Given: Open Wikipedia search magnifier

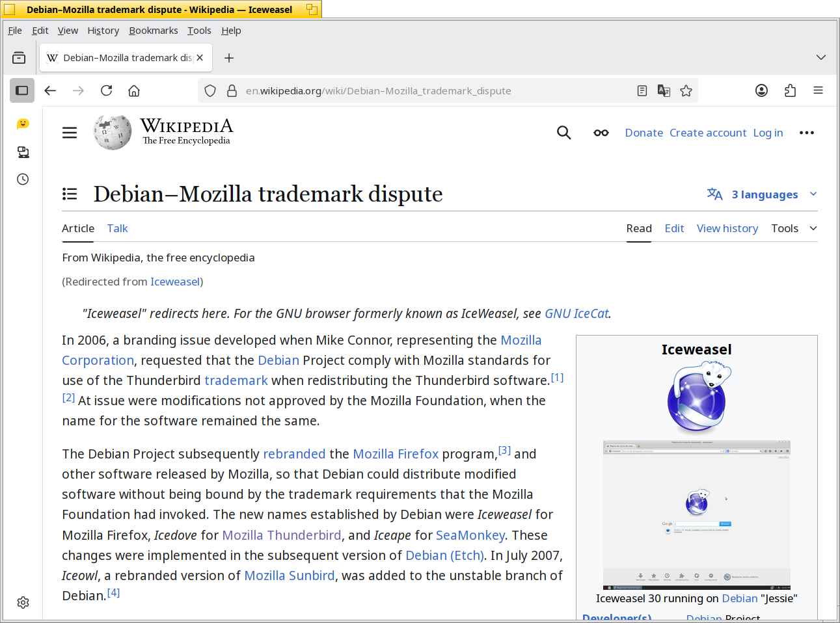Looking at the screenshot, I should click(563, 133).
